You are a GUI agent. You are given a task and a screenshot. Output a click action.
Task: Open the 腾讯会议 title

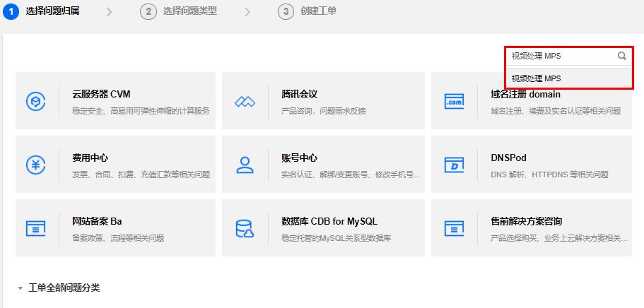coord(300,94)
